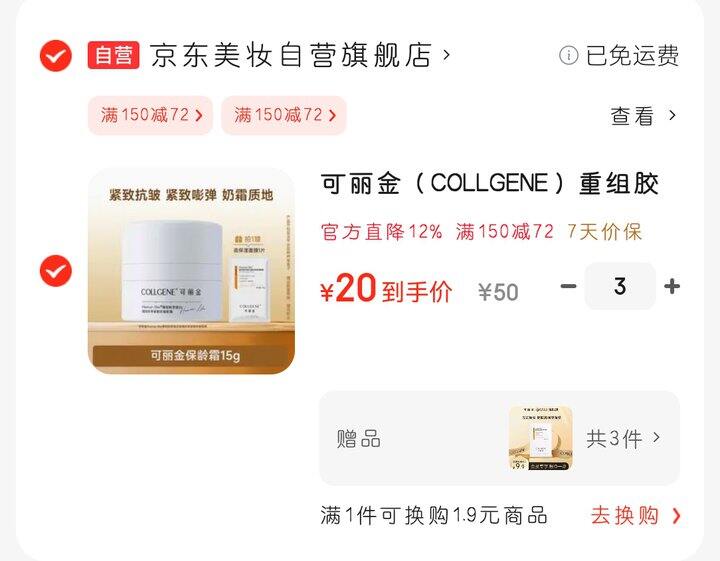Image resolution: width=720 pixels, height=561 pixels.
Task: Expand the store name chevron arrow
Action: click(x=446, y=55)
